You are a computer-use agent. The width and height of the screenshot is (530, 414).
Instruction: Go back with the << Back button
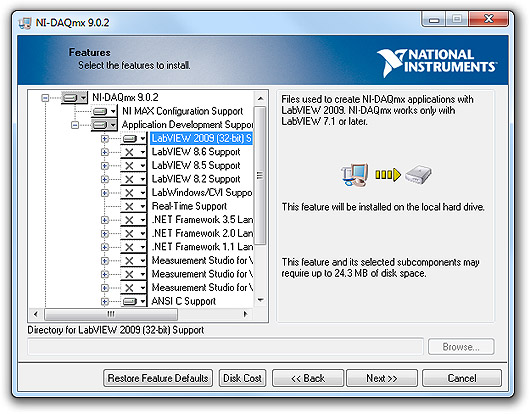[x=308, y=378]
